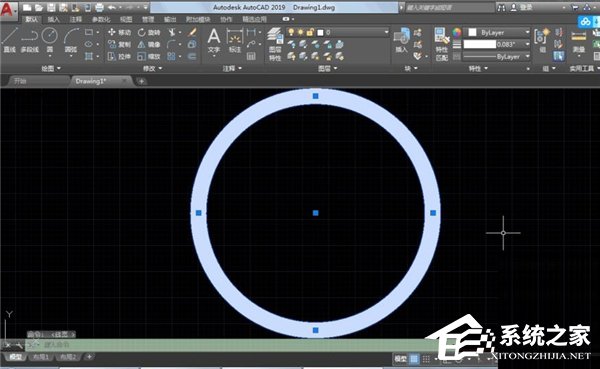The width and height of the screenshot is (600, 369).
Task: Click the Trim tool icon
Action: [171, 32]
